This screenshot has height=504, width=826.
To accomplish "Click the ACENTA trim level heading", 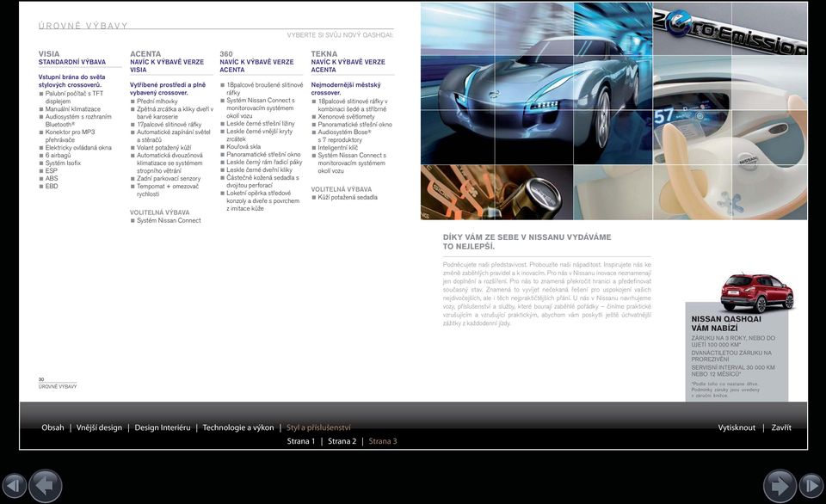I will click(x=145, y=53).
